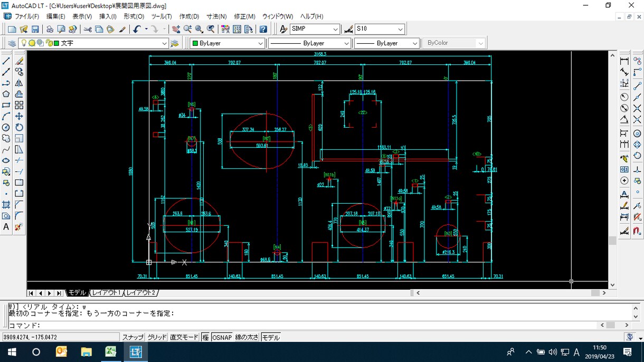
Task: Open the S10 dimension style dropdown
Action: (380, 29)
